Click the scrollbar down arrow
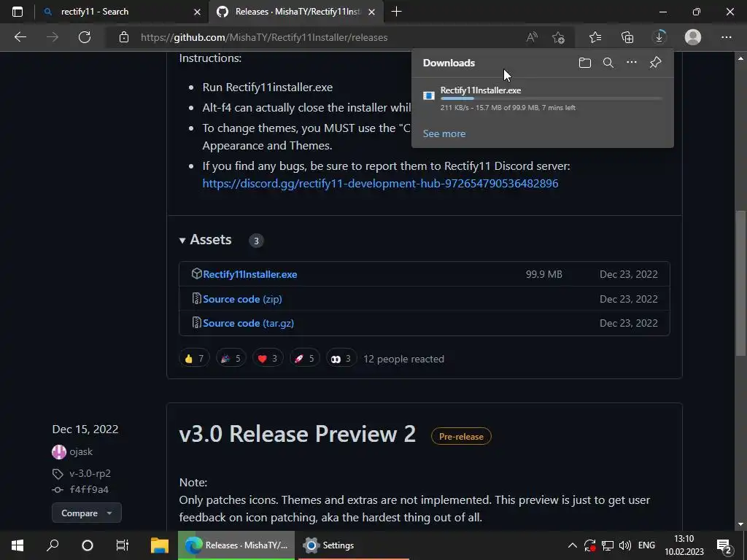The image size is (747, 560). click(740, 524)
